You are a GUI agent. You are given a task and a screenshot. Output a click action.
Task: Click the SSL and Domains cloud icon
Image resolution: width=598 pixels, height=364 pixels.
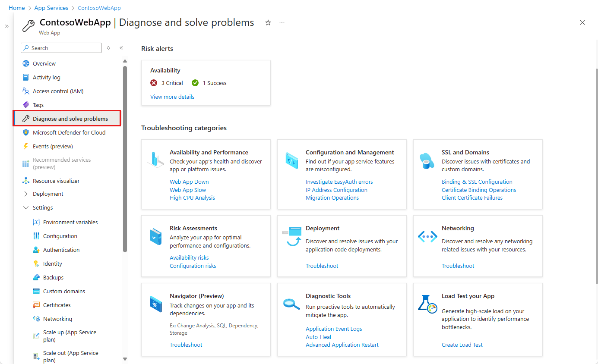pyautogui.click(x=427, y=161)
